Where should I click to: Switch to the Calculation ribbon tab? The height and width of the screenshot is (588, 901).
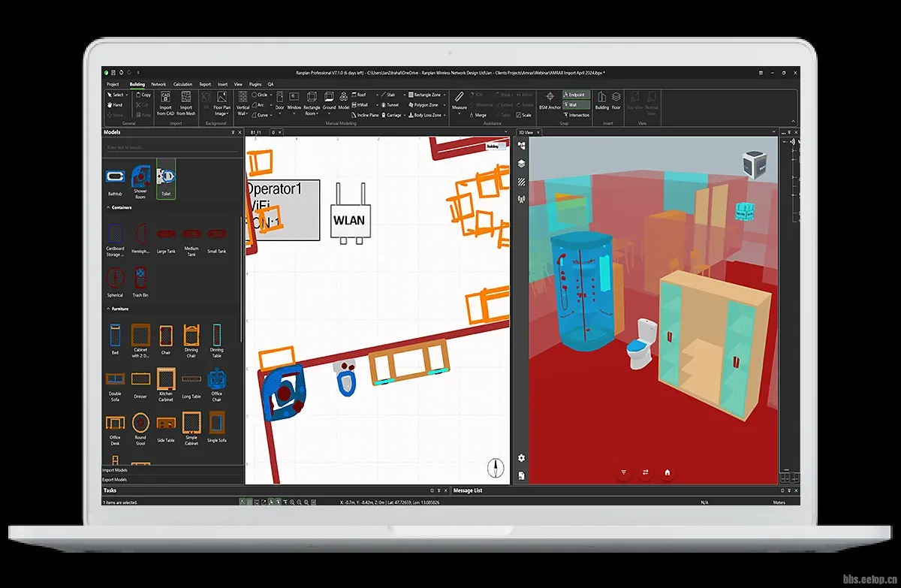tap(182, 84)
